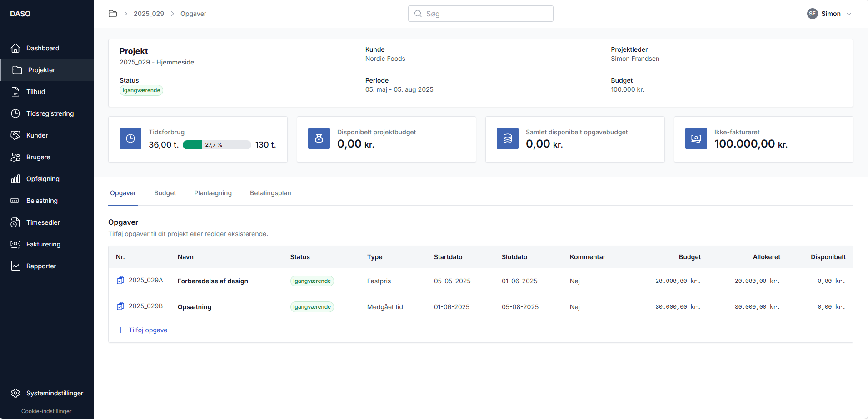Click the Tidsforbrug 27,7 % progress bar
This screenshot has width=868, height=419.
click(217, 145)
